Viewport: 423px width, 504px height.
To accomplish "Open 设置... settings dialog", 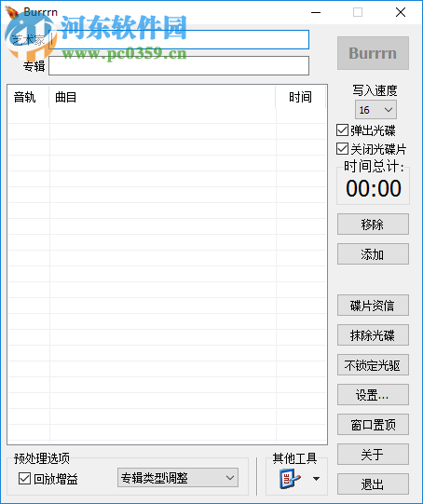I will [373, 394].
